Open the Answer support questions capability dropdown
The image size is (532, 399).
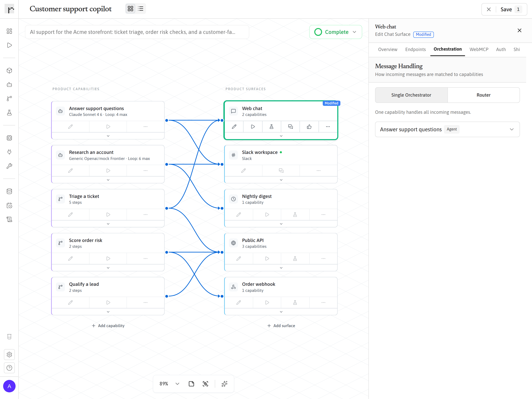pyautogui.click(x=447, y=130)
